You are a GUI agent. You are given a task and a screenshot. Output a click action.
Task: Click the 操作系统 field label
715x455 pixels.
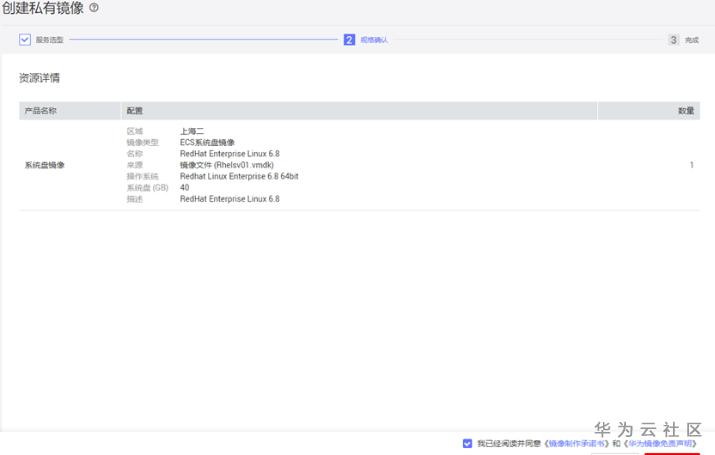(x=142, y=176)
